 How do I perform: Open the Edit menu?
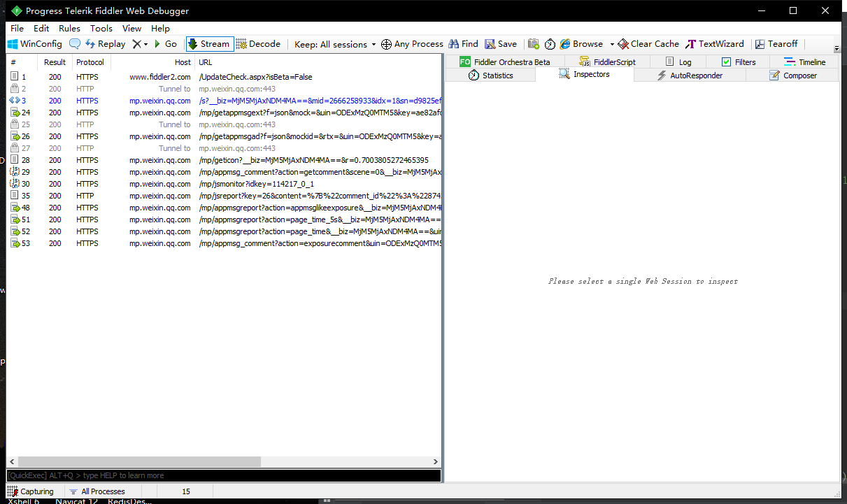[41, 29]
